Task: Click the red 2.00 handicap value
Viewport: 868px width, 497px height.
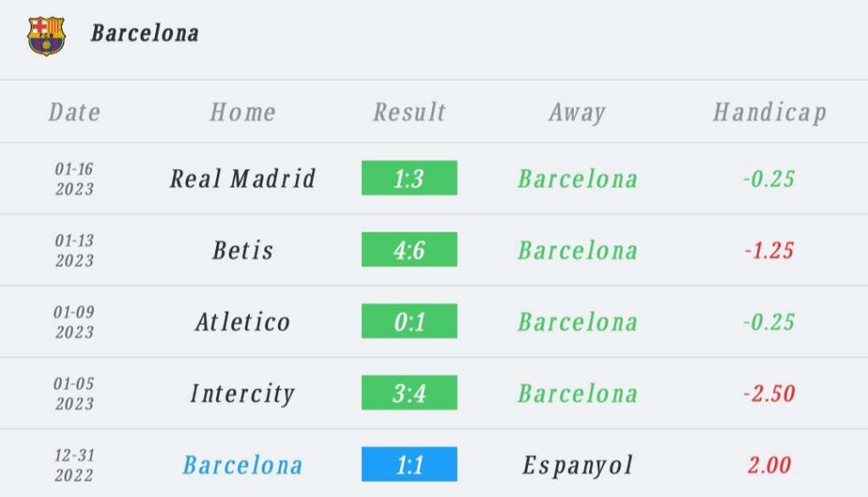Action: click(770, 465)
